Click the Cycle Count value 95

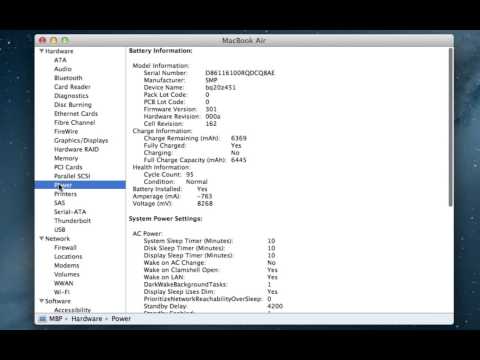click(x=190, y=175)
